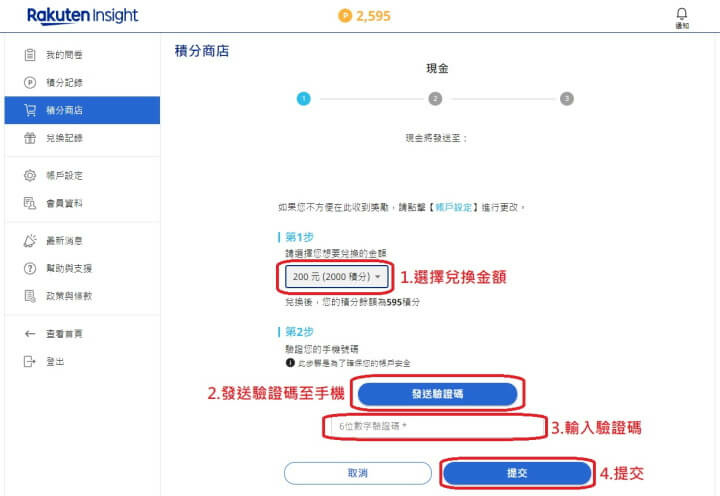
Task: Click the 提交 submit button
Action: (517, 473)
